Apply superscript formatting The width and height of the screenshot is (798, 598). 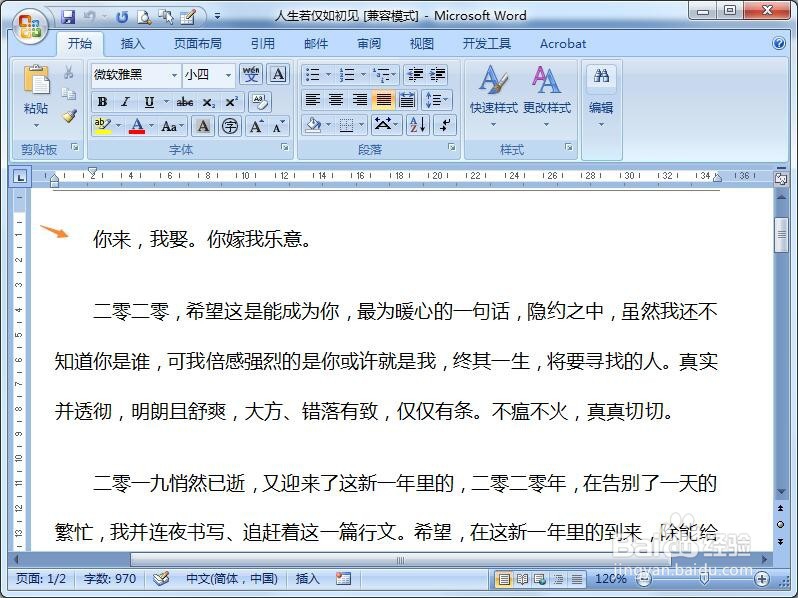(x=232, y=102)
